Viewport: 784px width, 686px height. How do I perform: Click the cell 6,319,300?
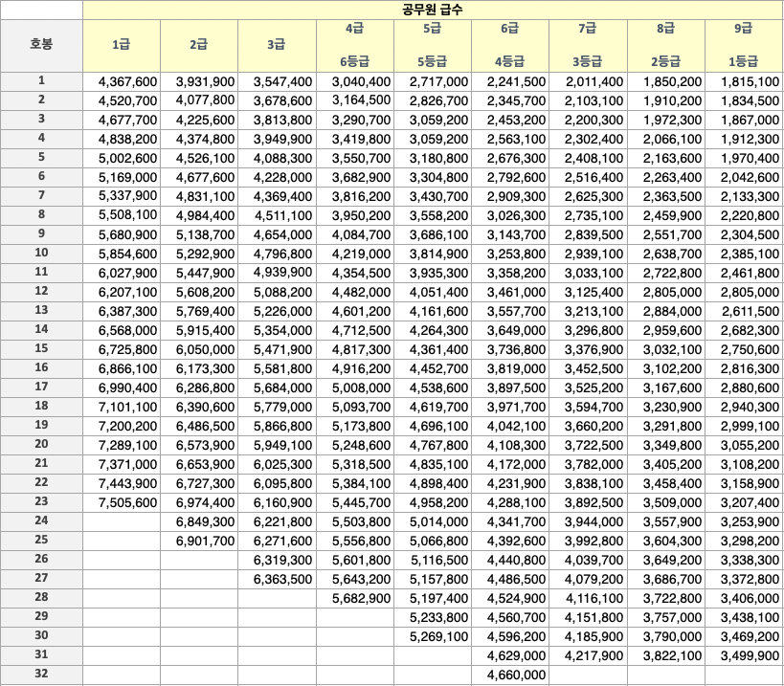coord(277,560)
